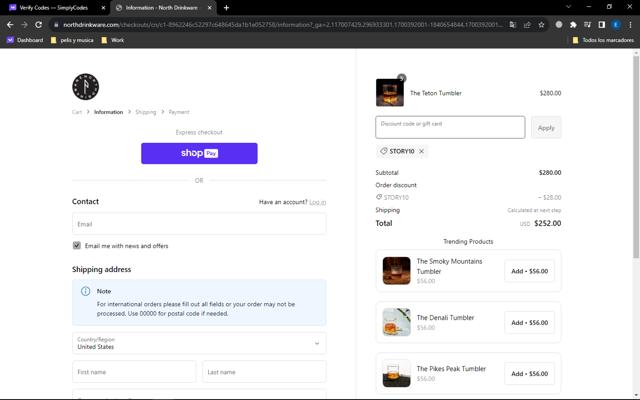Remove the STORY10 discount code
This screenshot has width=640, height=400.
click(x=422, y=151)
